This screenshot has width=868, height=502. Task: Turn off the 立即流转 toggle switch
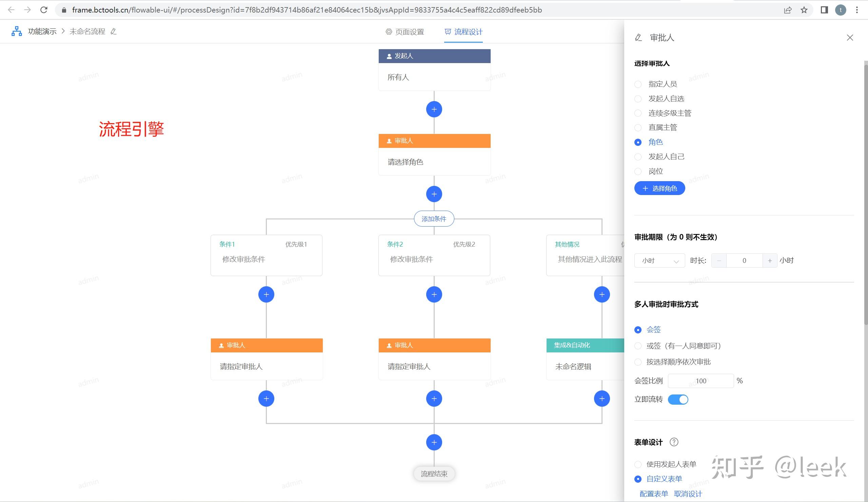pos(678,399)
